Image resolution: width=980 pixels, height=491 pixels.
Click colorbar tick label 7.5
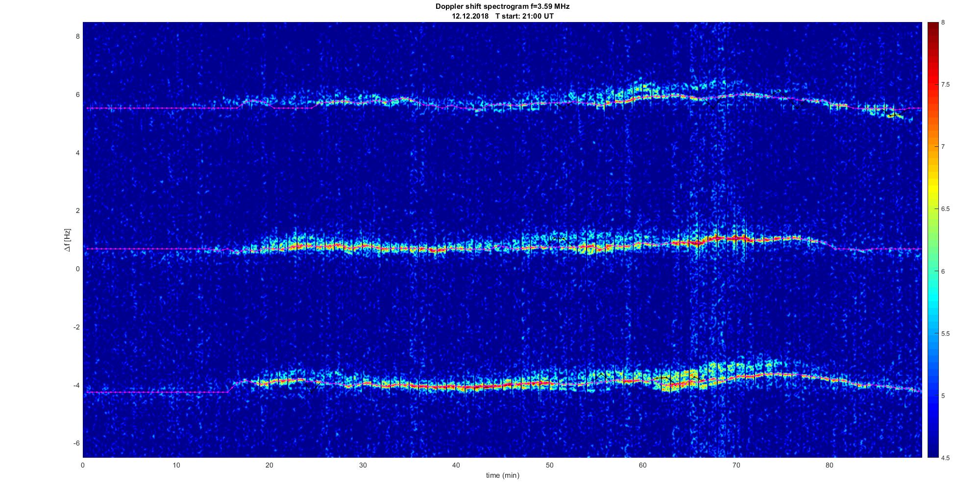945,85
